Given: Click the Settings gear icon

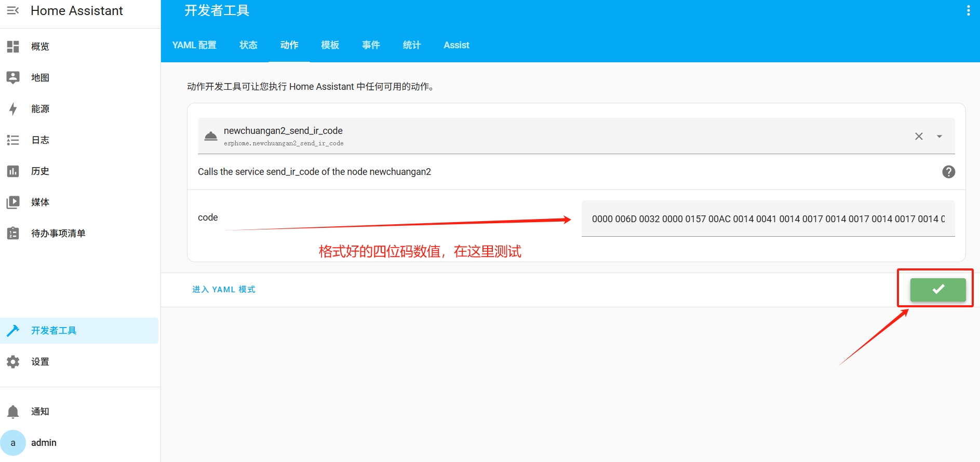Looking at the screenshot, I should 13,362.
